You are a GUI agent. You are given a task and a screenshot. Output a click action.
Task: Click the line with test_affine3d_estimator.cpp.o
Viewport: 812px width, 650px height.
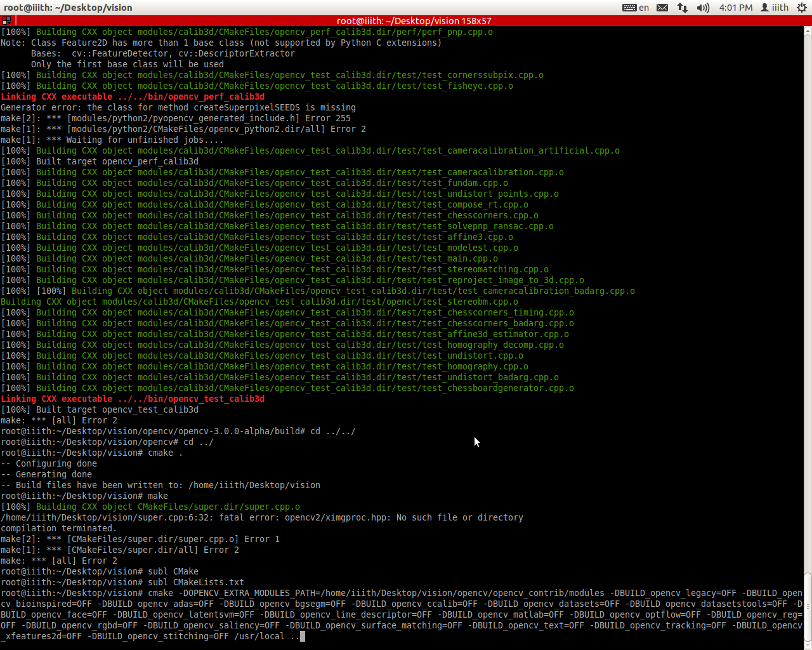(285, 334)
